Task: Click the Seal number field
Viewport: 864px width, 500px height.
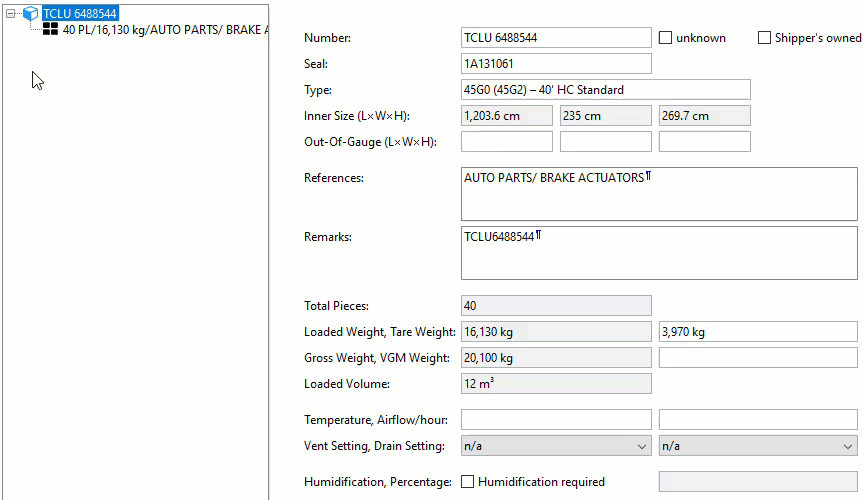Action: 555,64
